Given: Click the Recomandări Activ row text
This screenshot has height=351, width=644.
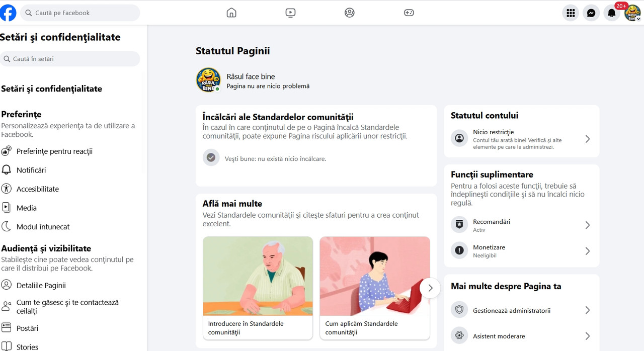Looking at the screenshot, I should click(x=492, y=225).
